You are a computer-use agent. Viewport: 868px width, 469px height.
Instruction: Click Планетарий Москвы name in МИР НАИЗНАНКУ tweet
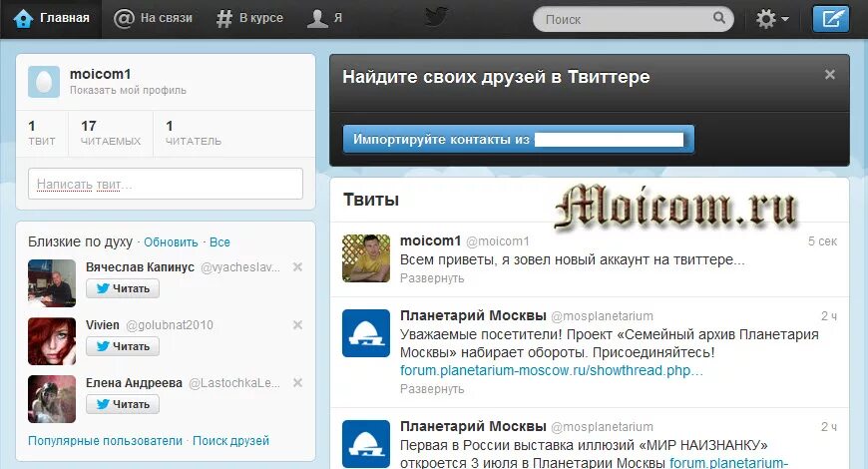[x=473, y=426]
